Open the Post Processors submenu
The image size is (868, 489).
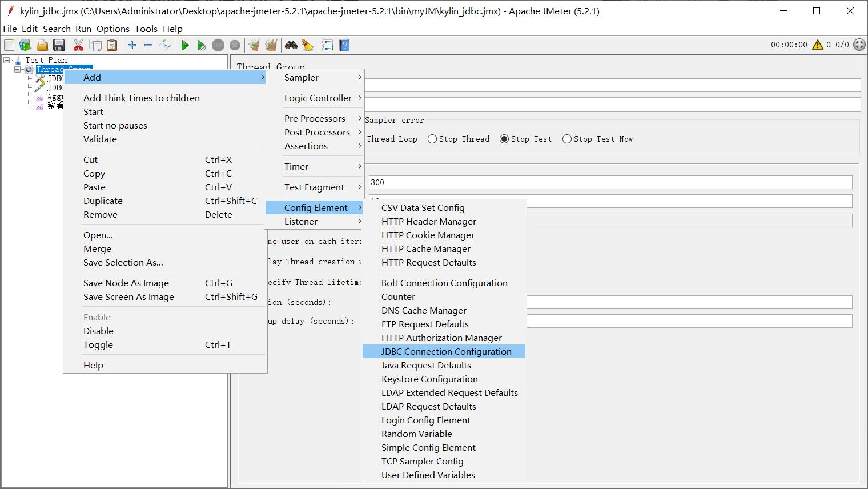[x=315, y=132]
